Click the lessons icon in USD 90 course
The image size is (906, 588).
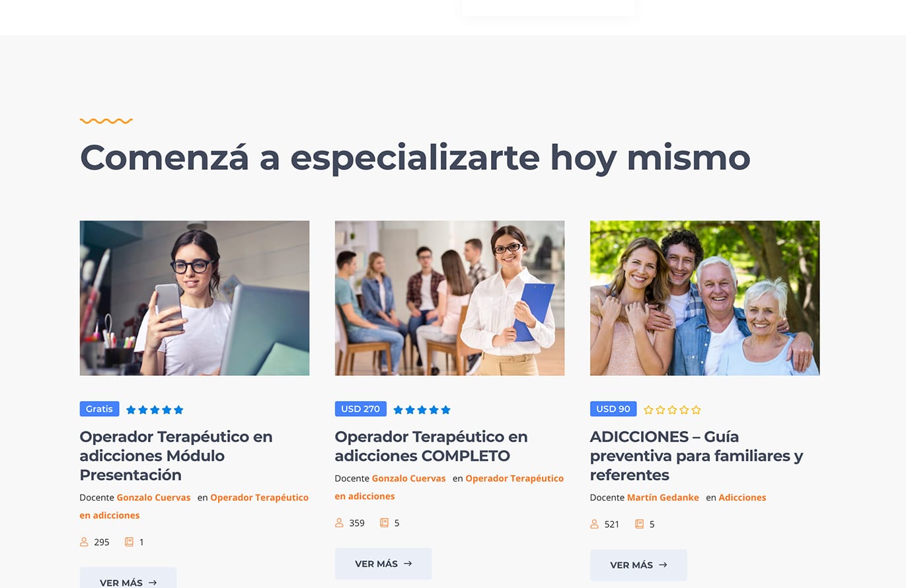[639, 524]
